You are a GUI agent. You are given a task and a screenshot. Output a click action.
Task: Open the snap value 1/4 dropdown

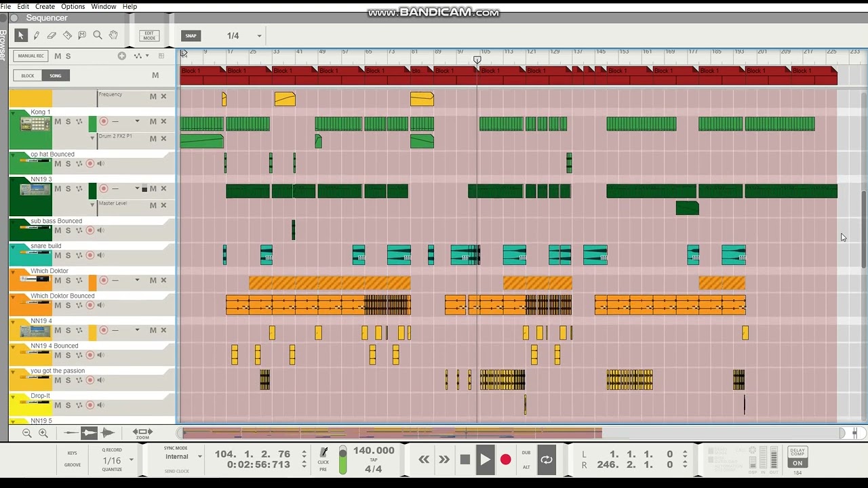(258, 36)
